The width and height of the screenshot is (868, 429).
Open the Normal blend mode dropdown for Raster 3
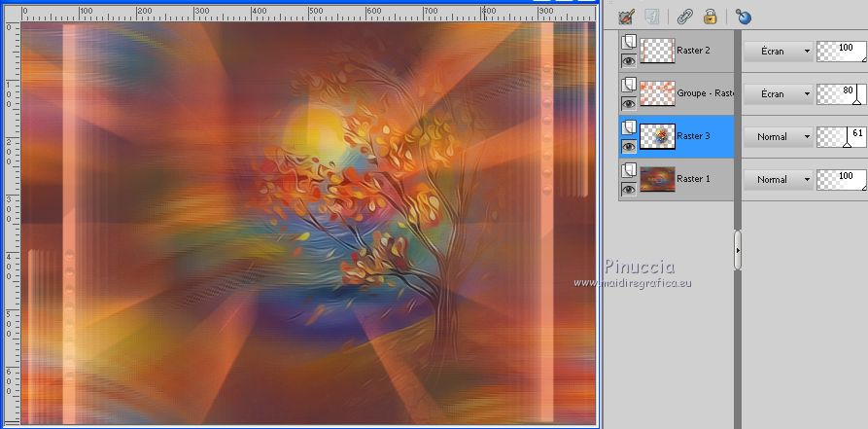tap(778, 136)
